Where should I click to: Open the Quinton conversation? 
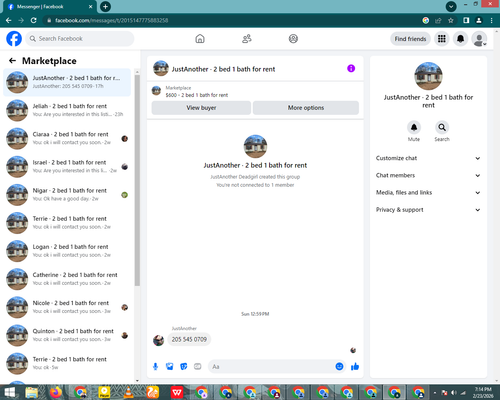pyautogui.click(x=67, y=335)
